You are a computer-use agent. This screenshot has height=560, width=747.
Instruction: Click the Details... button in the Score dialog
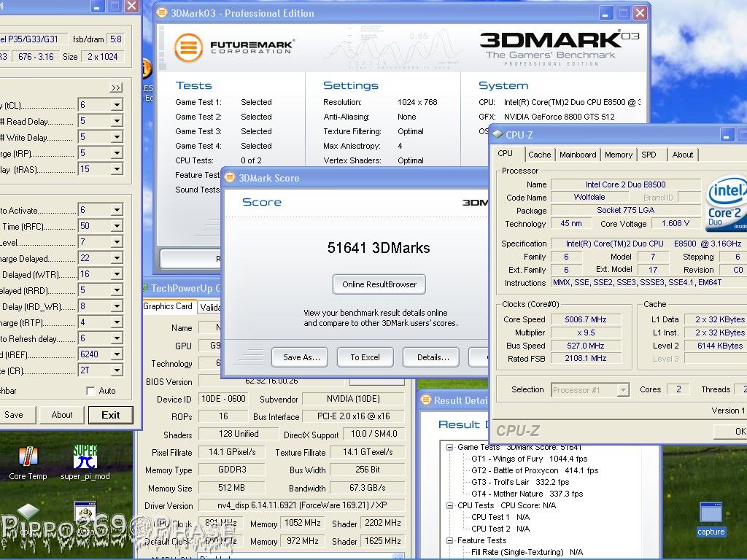coord(433,357)
